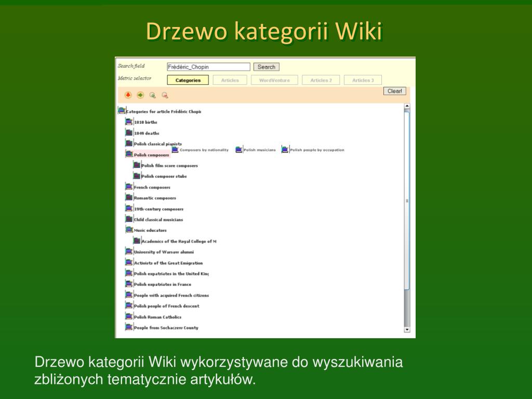Viewport: 532px width, 399px height.
Task: Click folder icon of Polish Roman Catholics
Action: pyautogui.click(x=129, y=316)
